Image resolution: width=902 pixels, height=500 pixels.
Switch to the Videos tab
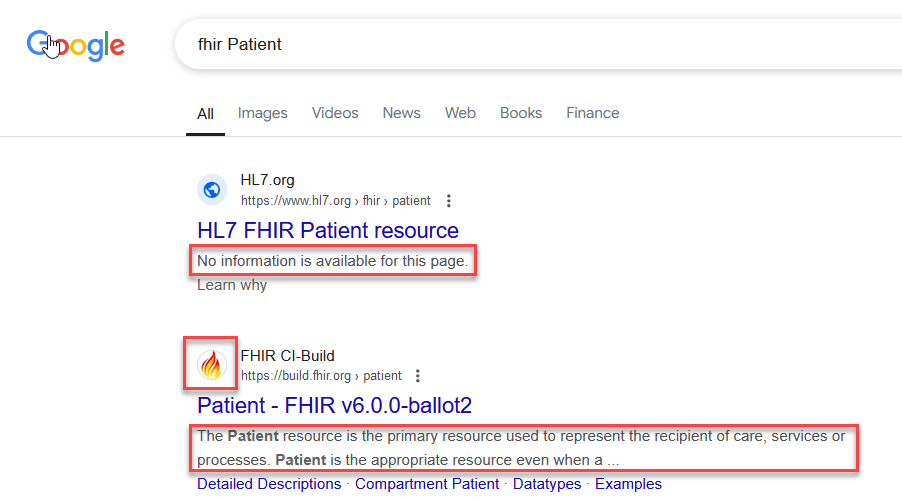pyautogui.click(x=335, y=113)
